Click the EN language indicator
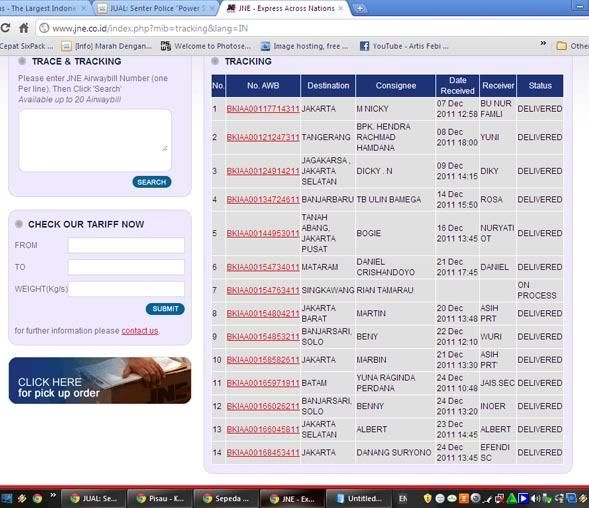The height and width of the screenshot is (508, 589). [x=403, y=499]
